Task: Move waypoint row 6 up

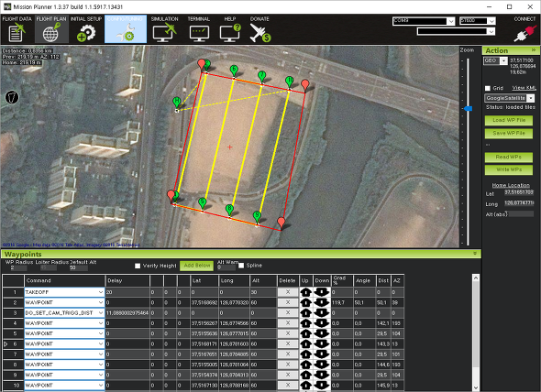Action: point(305,344)
